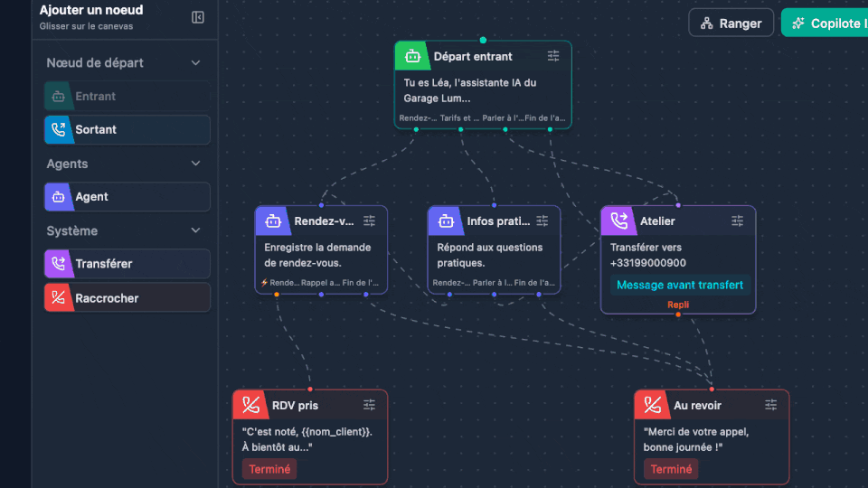The height and width of the screenshot is (488, 868).
Task: Open settings of Atelier node
Action: 738,221
